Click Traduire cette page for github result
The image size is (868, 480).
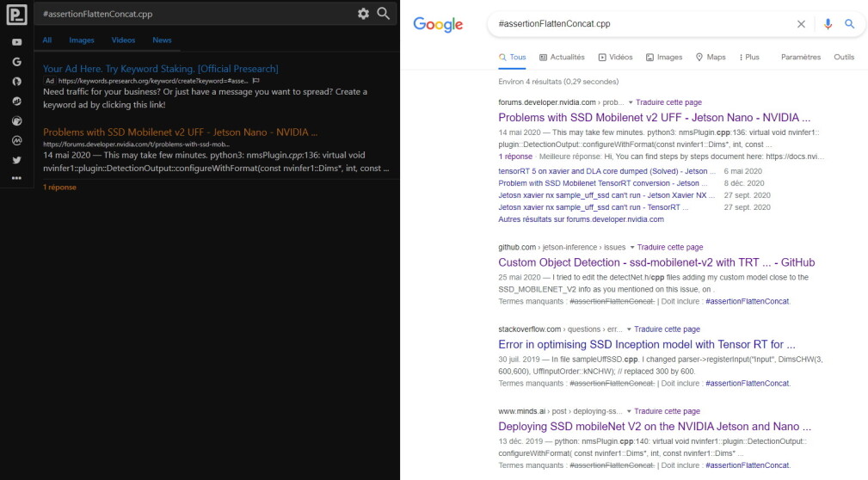click(670, 248)
